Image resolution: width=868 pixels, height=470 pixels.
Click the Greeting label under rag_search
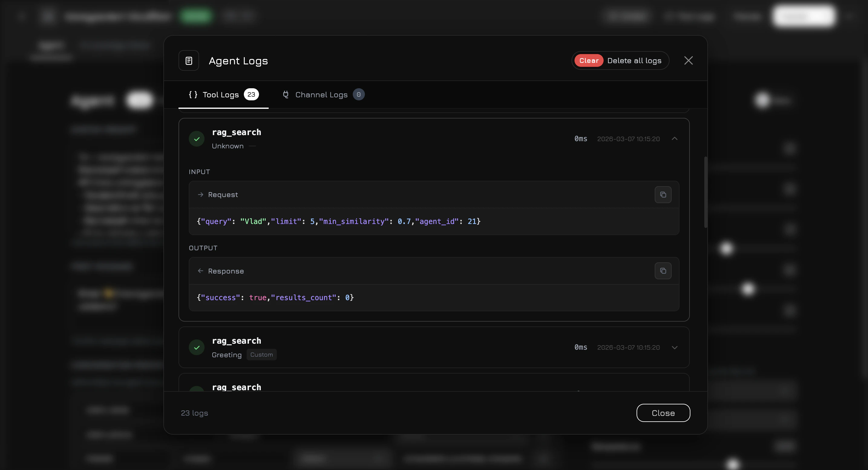[227, 355]
